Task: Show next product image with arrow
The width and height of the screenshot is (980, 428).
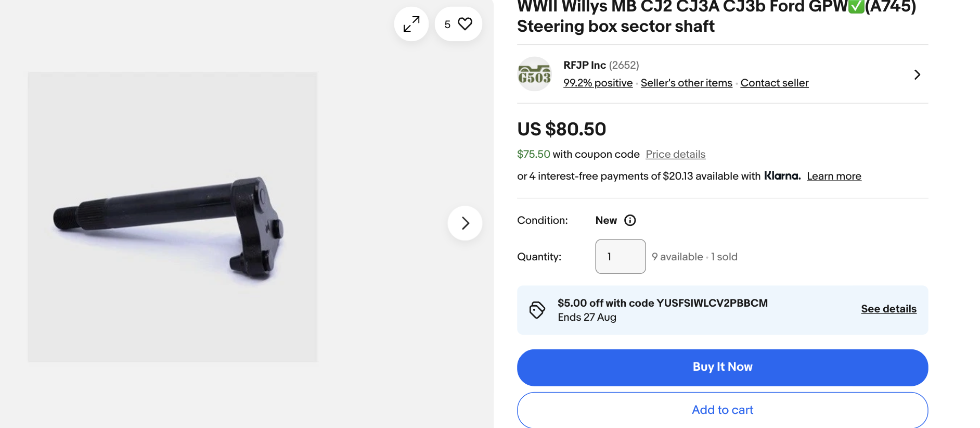Action: click(x=465, y=223)
